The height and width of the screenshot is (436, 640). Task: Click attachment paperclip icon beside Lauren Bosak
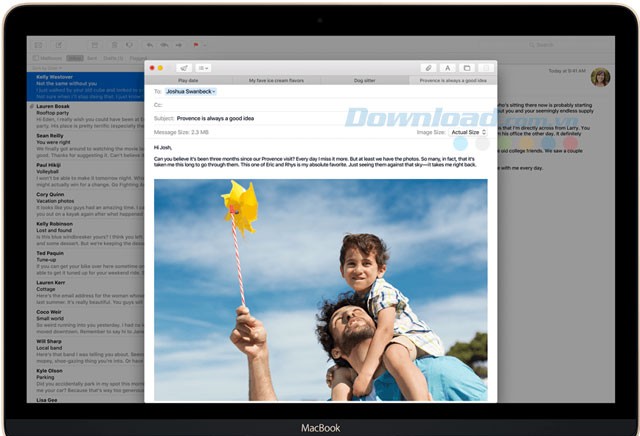[x=32, y=106]
